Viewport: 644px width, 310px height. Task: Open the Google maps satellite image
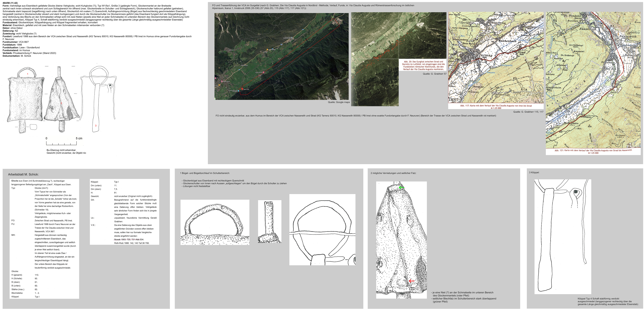point(281,56)
